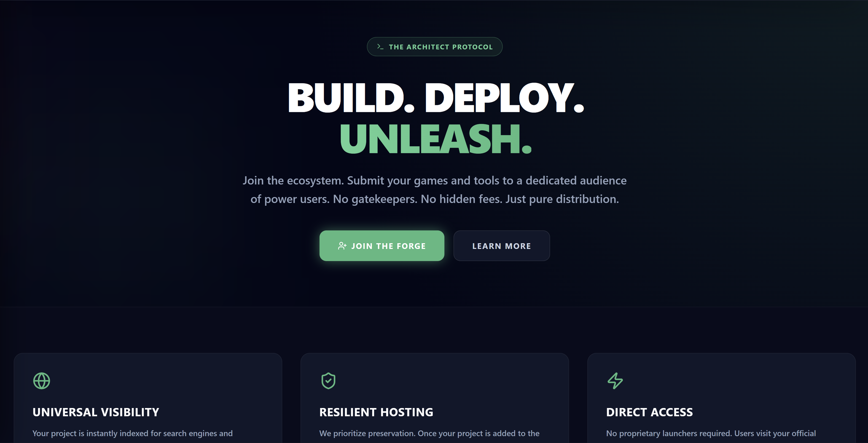Open the Learn More button
868x443 pixels.
pyautogui.click(x=501, y=246)
